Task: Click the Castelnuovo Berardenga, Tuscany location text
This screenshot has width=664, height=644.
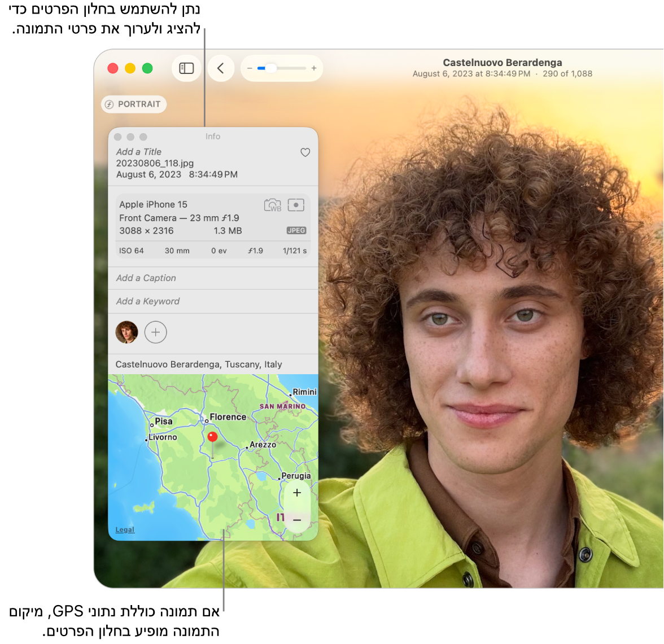Action: [x=199, y=365]
